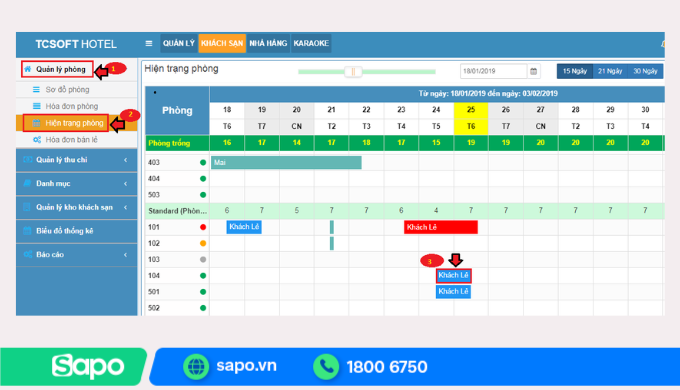Click the green status dot for room 403
This screenshot has height=390, width=680.
(x=203, y=163)
